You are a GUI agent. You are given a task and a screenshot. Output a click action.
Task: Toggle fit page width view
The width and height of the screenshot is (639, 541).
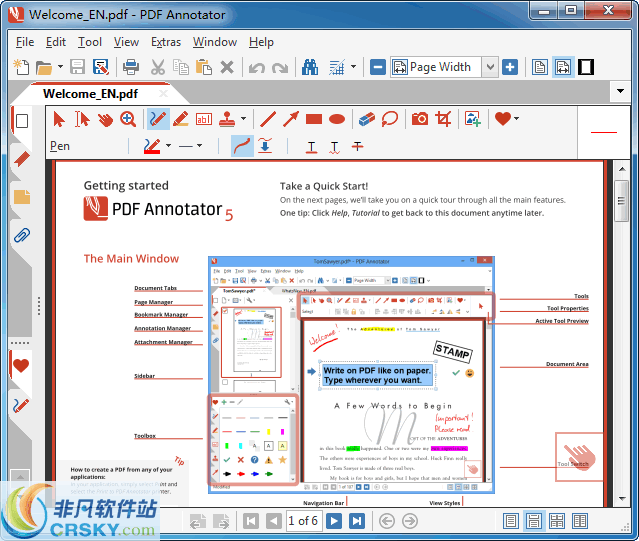[563, 67]
